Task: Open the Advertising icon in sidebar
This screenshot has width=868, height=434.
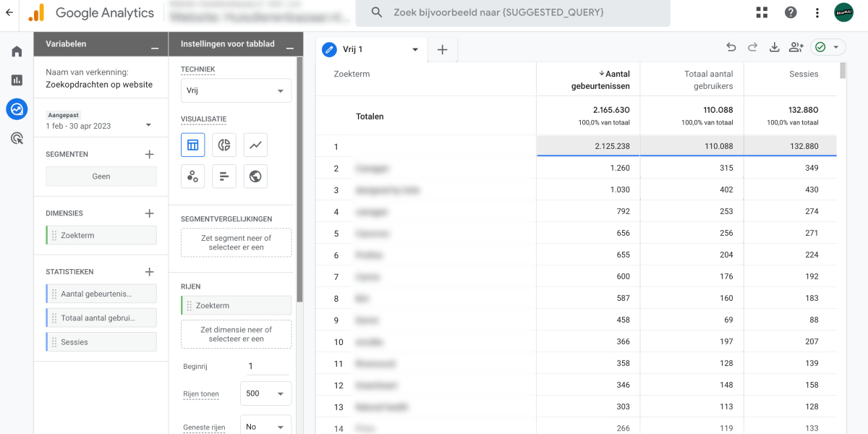Action: (17, 138)
